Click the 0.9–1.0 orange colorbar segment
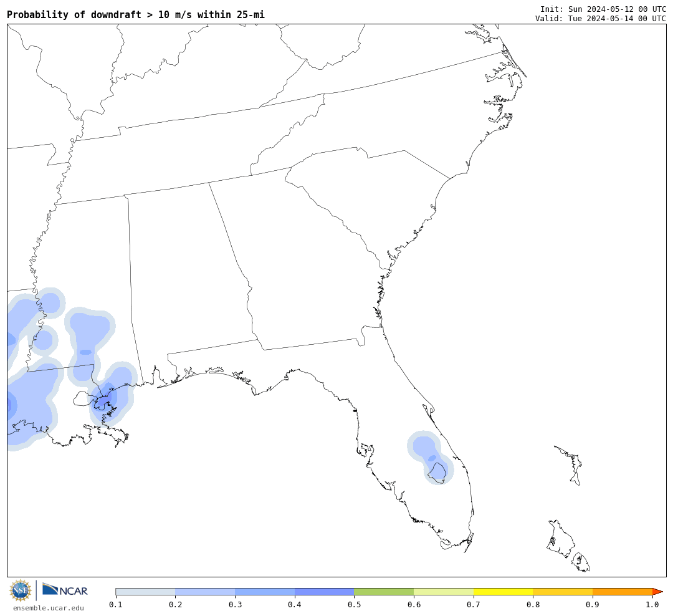Image resolution: width=673 pixels, height=616 pixels. (x=623, y=592)
